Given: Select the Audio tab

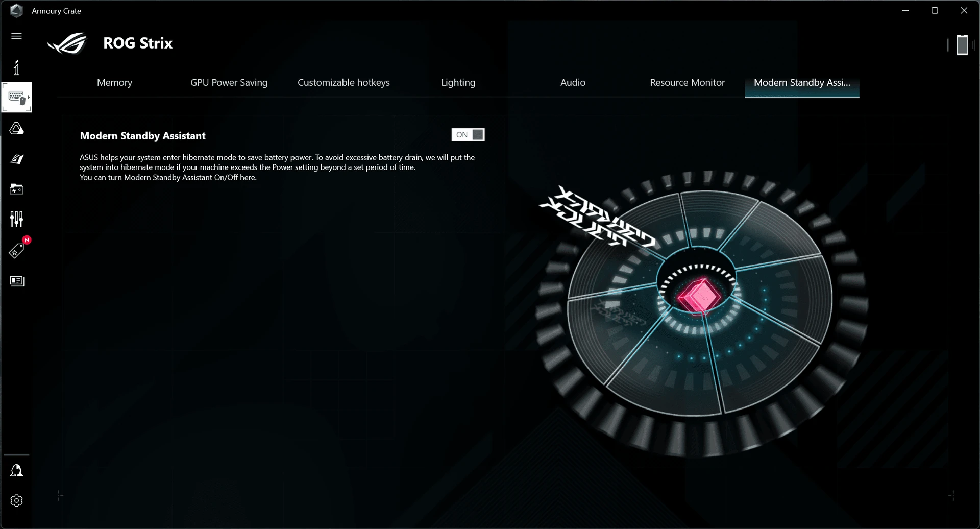Looking at the screenshot, I should coord(573,82).
